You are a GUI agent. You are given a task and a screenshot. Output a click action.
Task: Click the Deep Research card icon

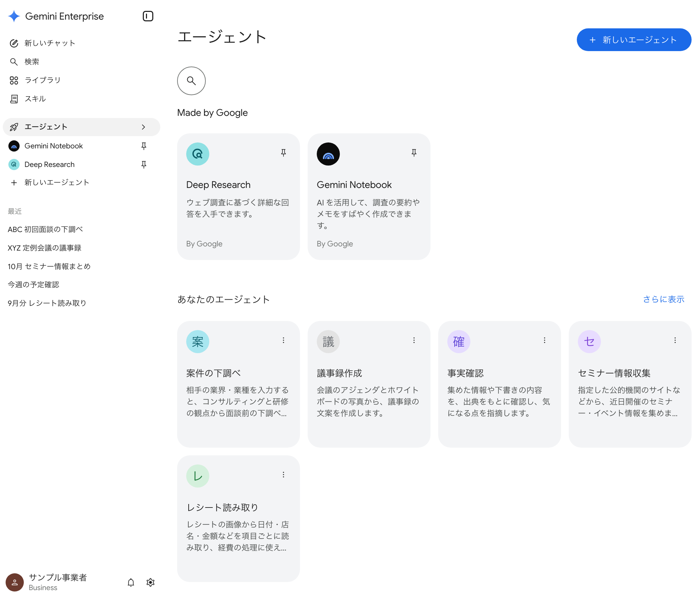(x=198, y=154)
